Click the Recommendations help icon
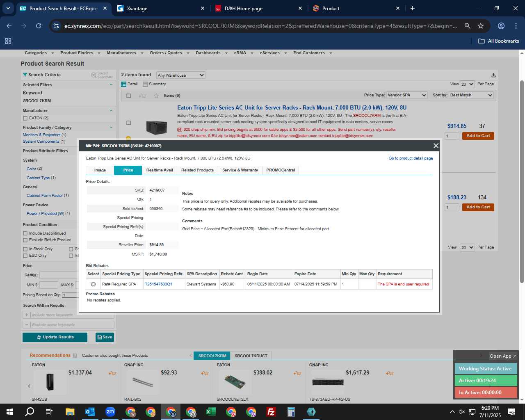This screenshot has height=420, width=525. click(75, 356)
